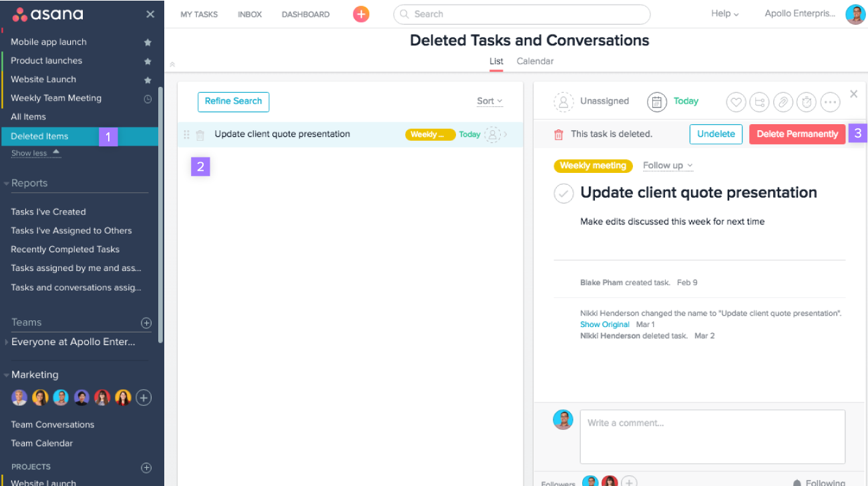Click the stopwatch timer icon in task toolbar
The height and width of the screenshot is (486, 868).
(807, 102)
